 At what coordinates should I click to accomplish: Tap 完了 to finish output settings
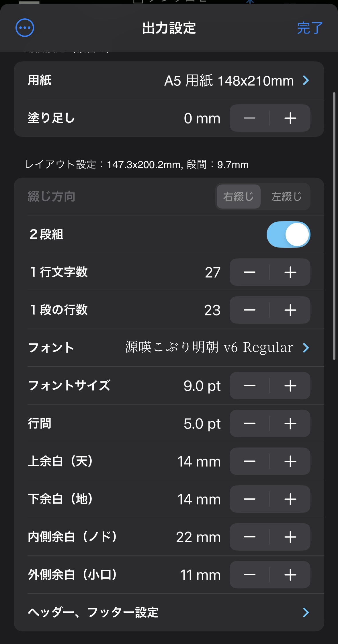[310, 28]
